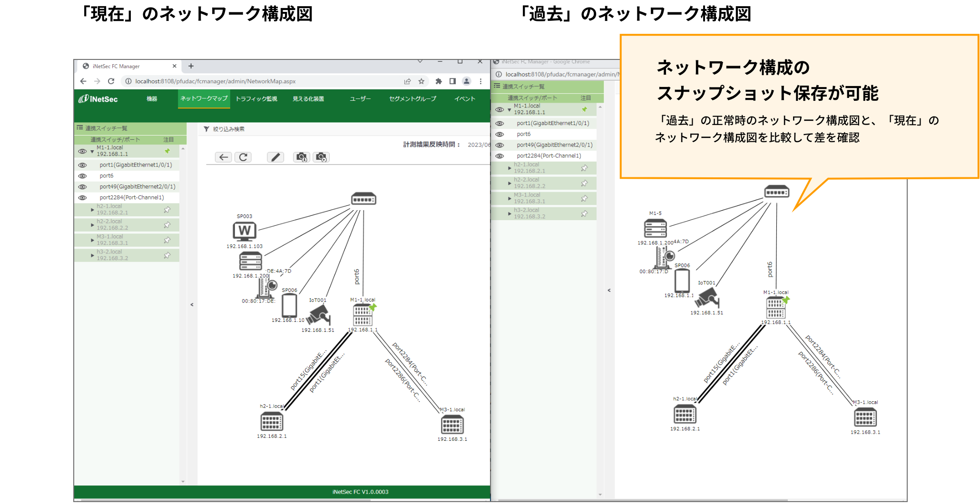Toggle eye for port2284(Port-Channel1) in left window

(82, 198)
